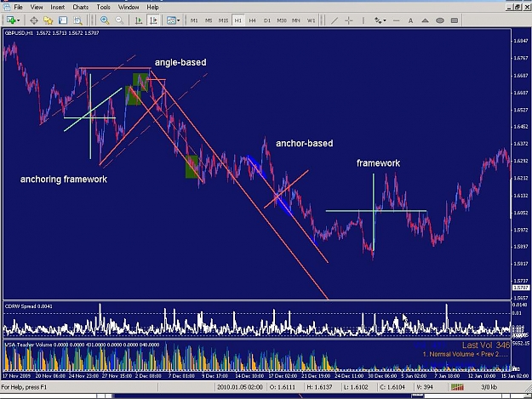The height and width of the screenshot is (399, 532).
Task: Select the text label 'A' tool
Action: [410, 20]
